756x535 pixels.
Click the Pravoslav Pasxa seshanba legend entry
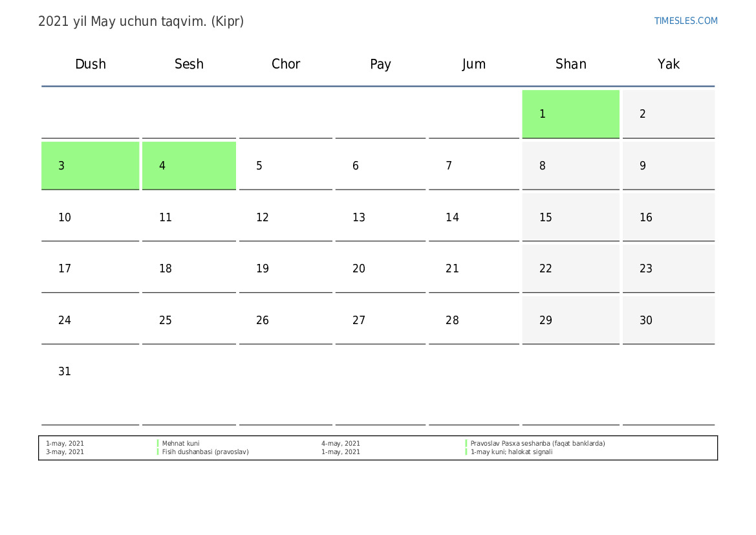tap(537, 444)
